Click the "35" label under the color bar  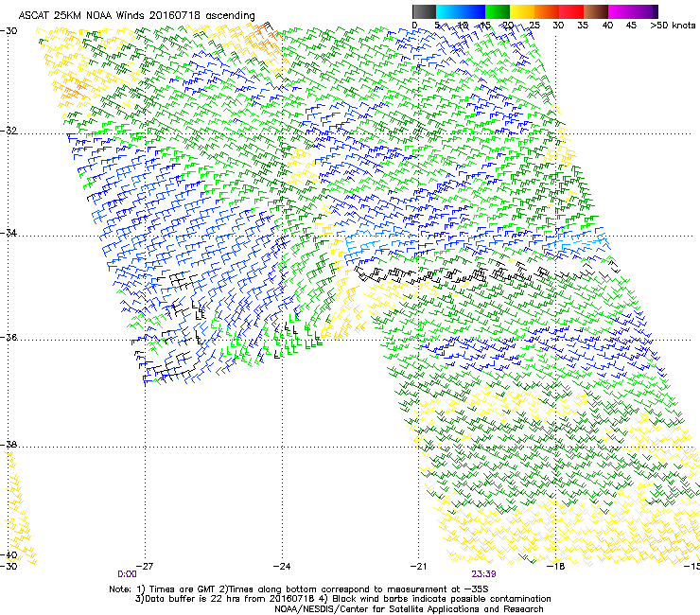coord(583,26)
